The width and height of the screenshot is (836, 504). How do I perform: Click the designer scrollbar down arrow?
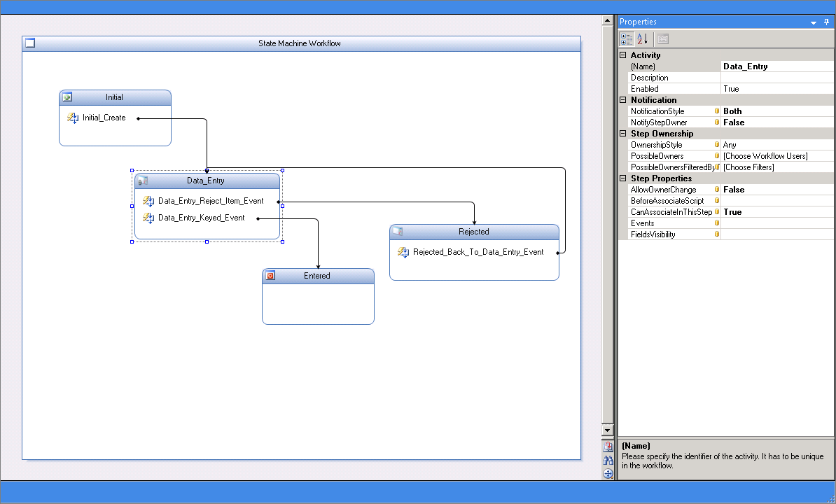point(607,430)
